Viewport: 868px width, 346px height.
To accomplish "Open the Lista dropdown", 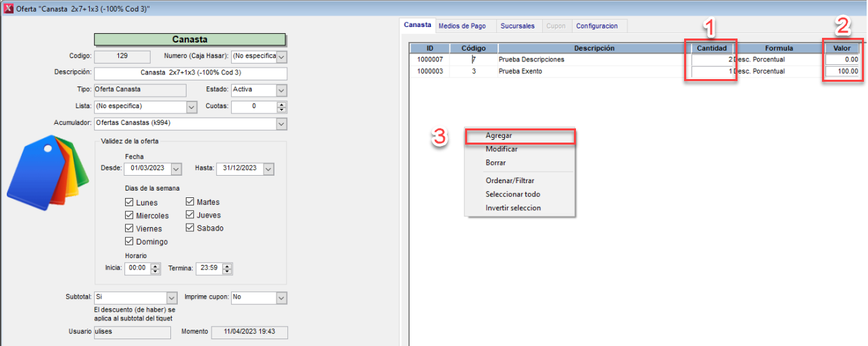I will click(191, 107).
